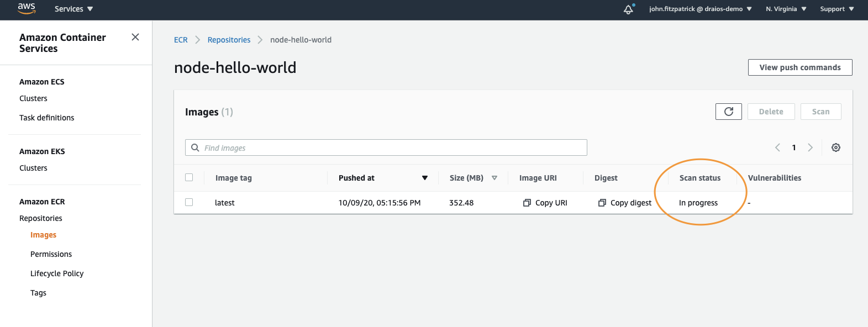Focus the Find images search field
This screenshot has height=327, width=868.
point(386,147)
